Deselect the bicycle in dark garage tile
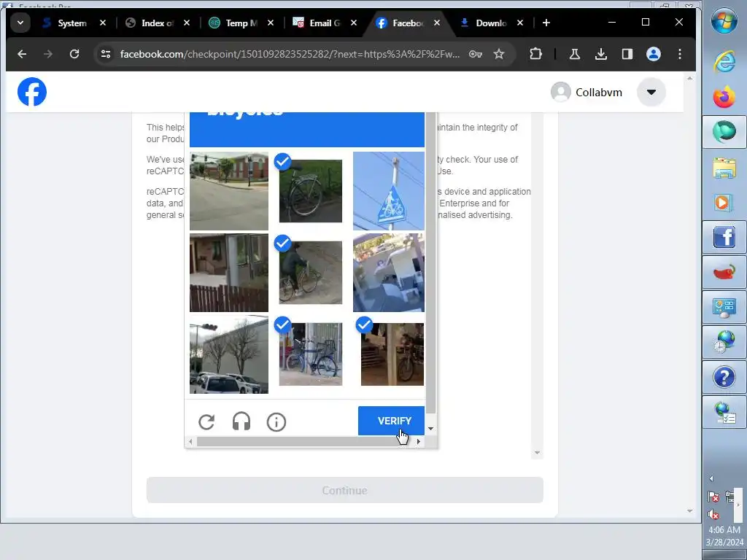Screen dimensions: 747x560 pyautogui.click(x=392, y=354)
